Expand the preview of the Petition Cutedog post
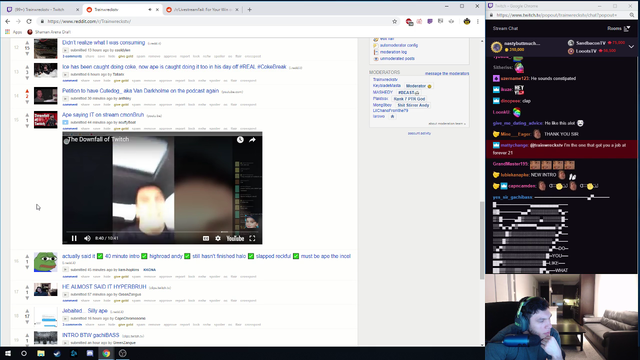640x360 pixels. (x=65, y=98)
